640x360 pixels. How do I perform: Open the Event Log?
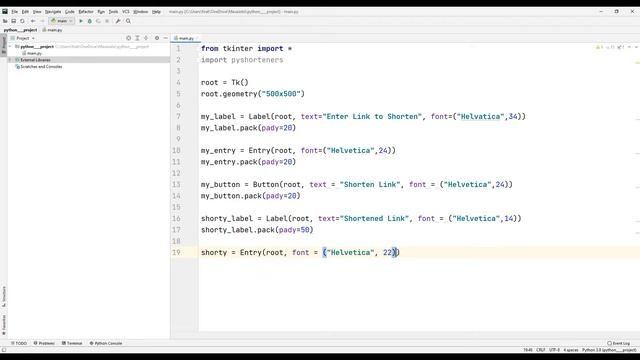click(619, 343)
